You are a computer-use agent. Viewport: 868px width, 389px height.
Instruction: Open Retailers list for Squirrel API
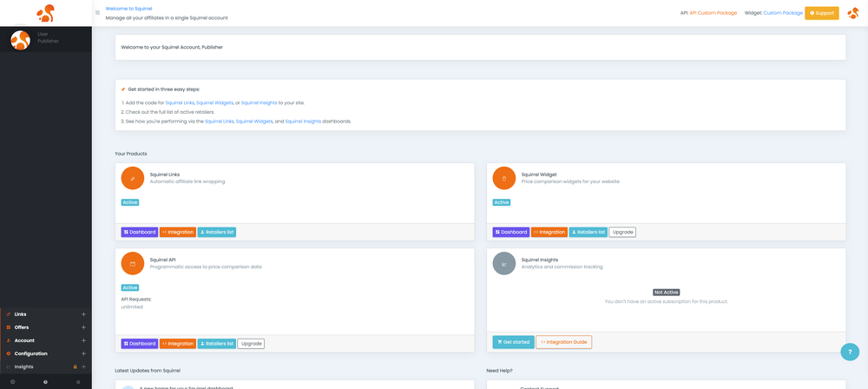[x=217, y=344]
